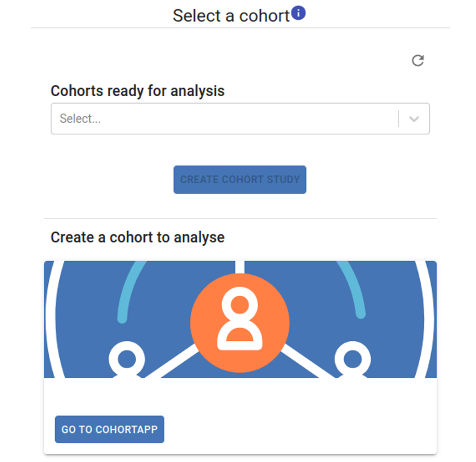Image resolution: width=476 pixels, height=462 pixels.
Task: Click the white person silhouette inside the orange circle
Action: [239, 319]
